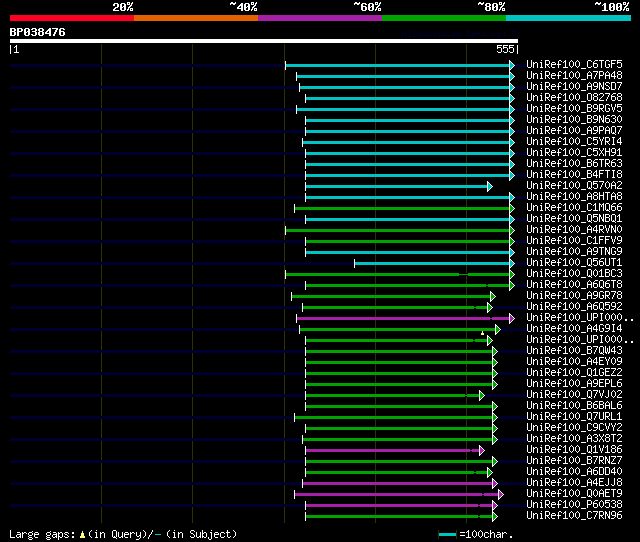Open the UniRef100_B7RNZ7 entry
Screen dimensions: 640x542
point(574,461)
